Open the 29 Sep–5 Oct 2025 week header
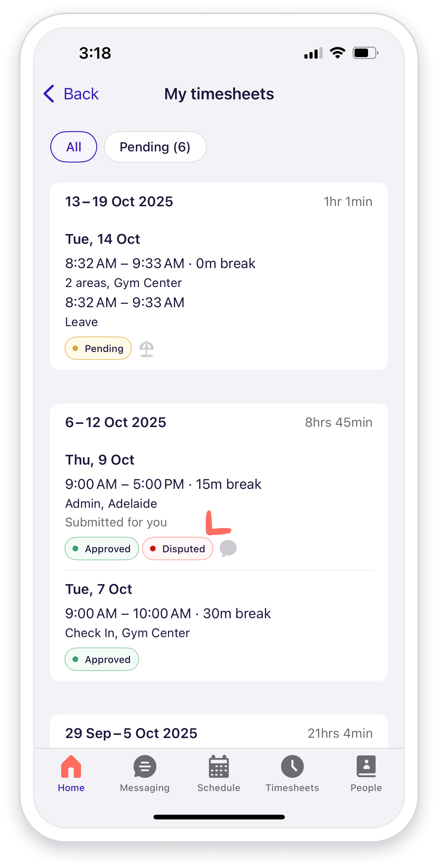Image resolution: width=438 pixels, height=868 pixels. [131, 733]
